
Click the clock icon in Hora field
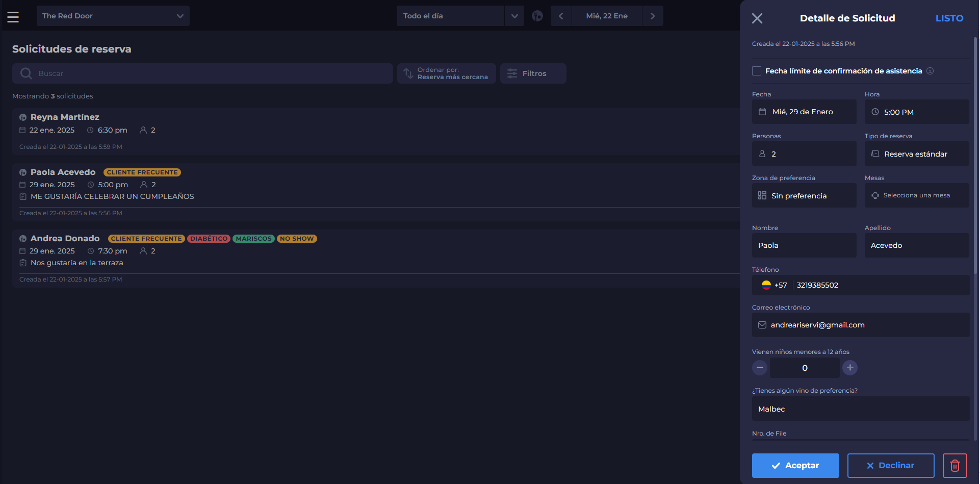click(x=875, y=112)
